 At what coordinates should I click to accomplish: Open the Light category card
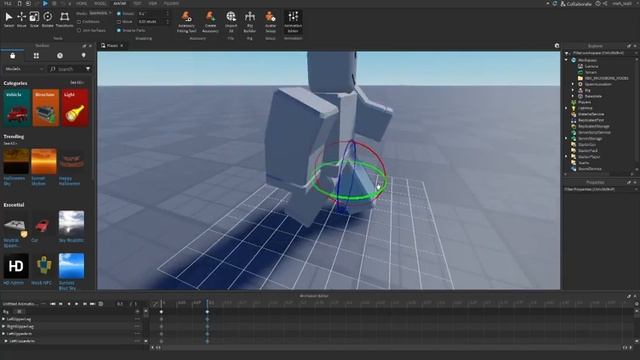(x=75, y=108)
